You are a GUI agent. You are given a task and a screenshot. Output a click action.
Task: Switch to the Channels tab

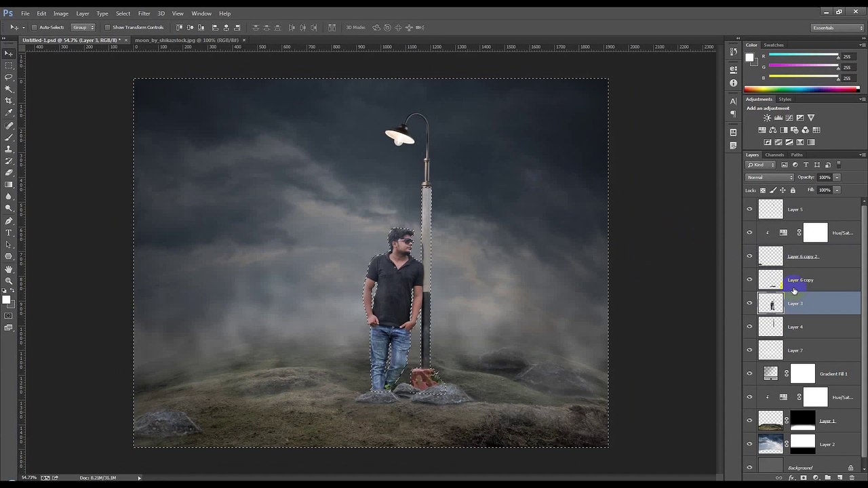774,155
